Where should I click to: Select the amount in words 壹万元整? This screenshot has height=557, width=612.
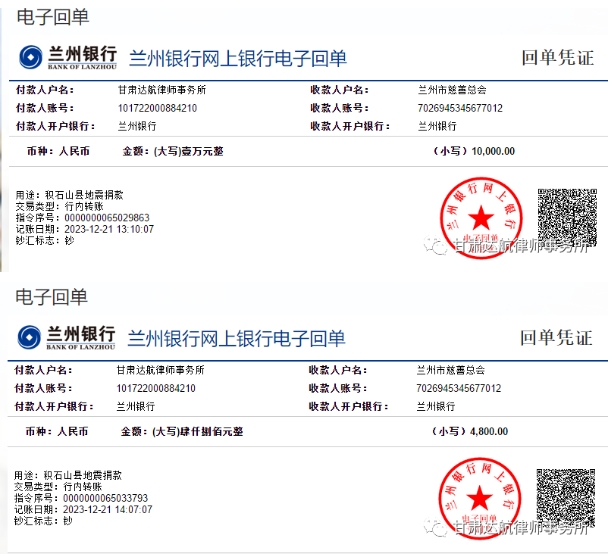[x=202, y=151]
